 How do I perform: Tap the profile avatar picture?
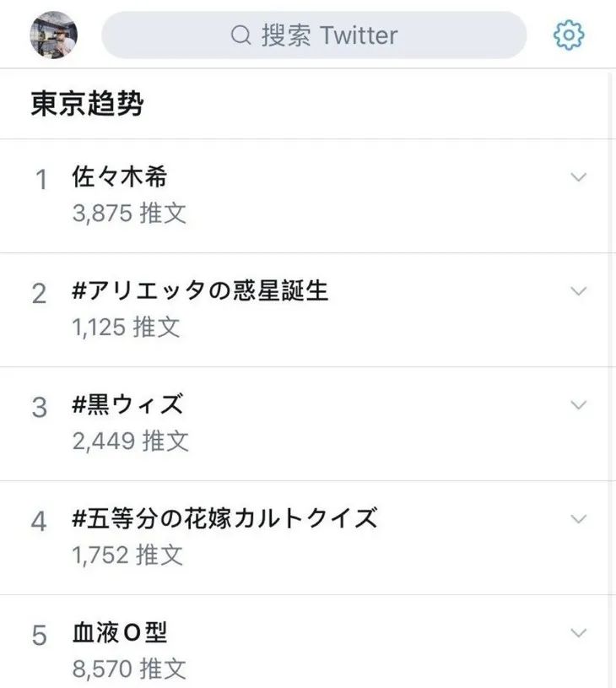[x=53, y=35]
